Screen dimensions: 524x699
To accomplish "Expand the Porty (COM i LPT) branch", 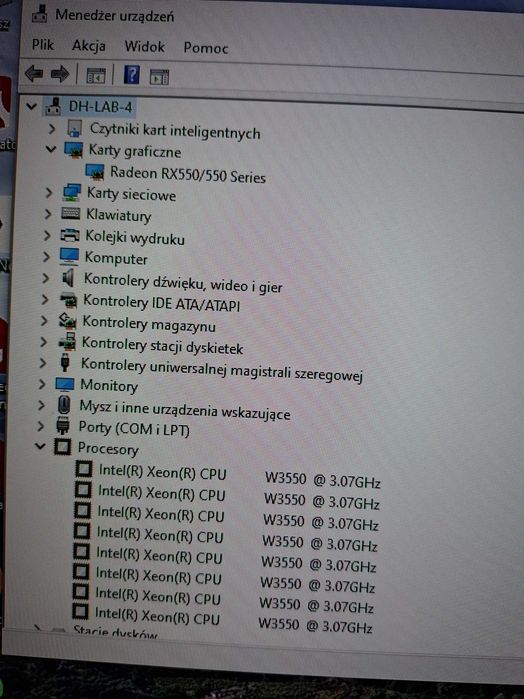I will (41, 426).
